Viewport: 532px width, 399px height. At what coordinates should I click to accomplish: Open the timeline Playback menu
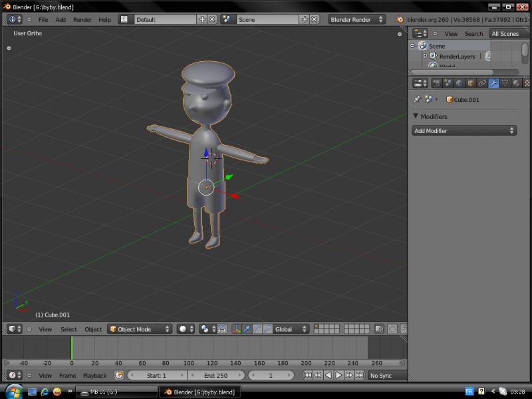[94, 376]
